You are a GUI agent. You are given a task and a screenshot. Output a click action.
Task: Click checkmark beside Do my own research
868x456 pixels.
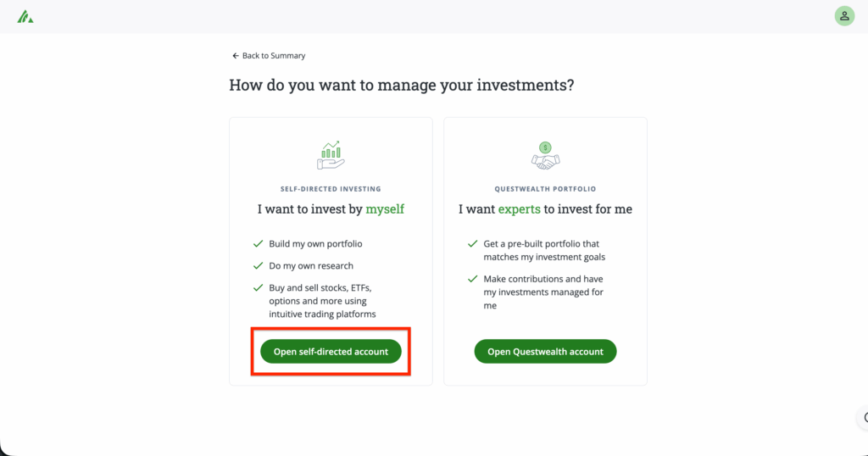point(258,266)
